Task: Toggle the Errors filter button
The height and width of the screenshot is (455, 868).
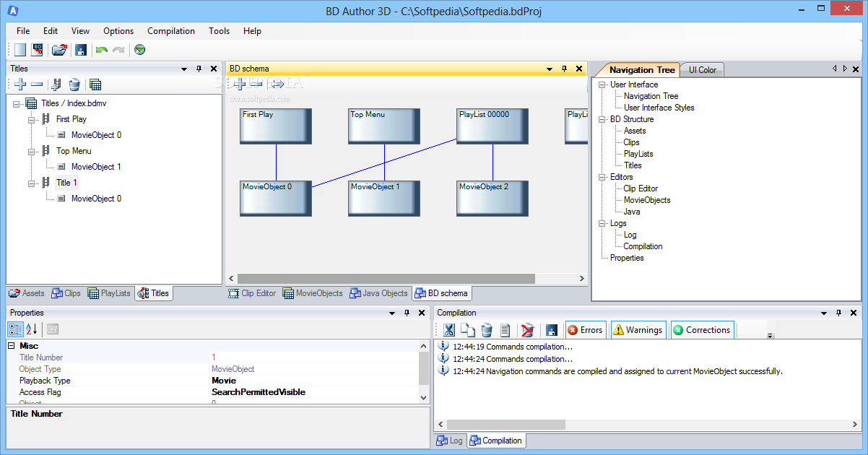Action: coord(586,330)
